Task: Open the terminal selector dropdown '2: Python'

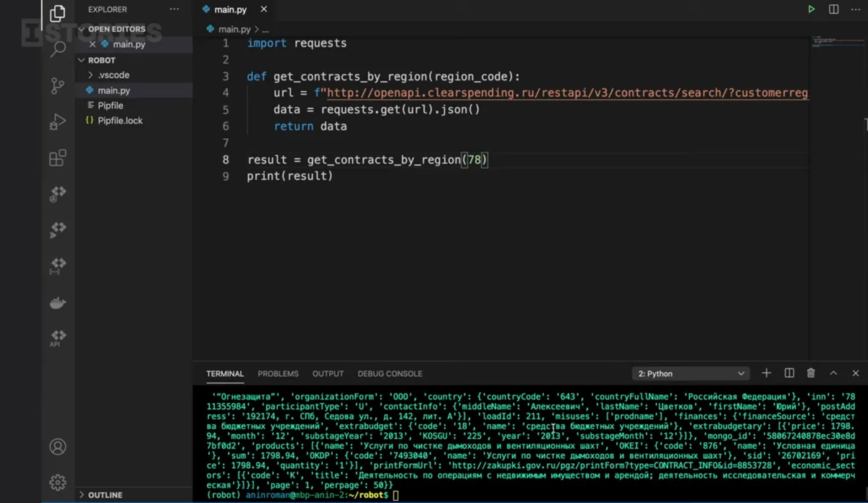Action: tap(690, 373)
